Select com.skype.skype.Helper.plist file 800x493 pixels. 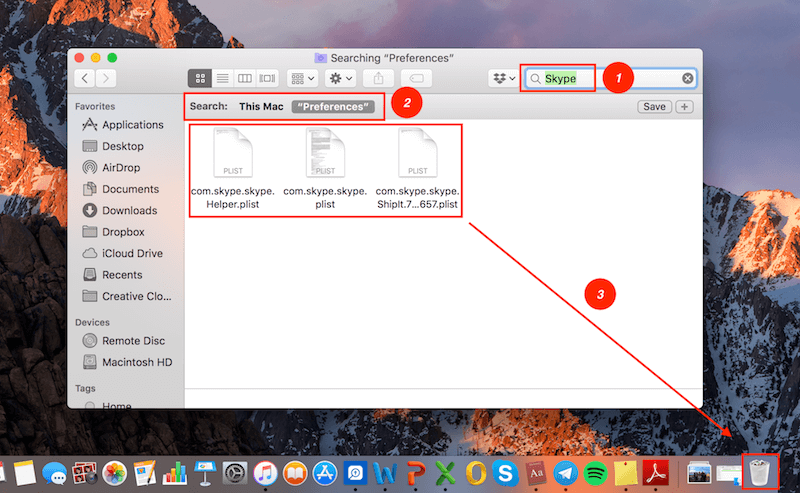(x=233, y=168)
